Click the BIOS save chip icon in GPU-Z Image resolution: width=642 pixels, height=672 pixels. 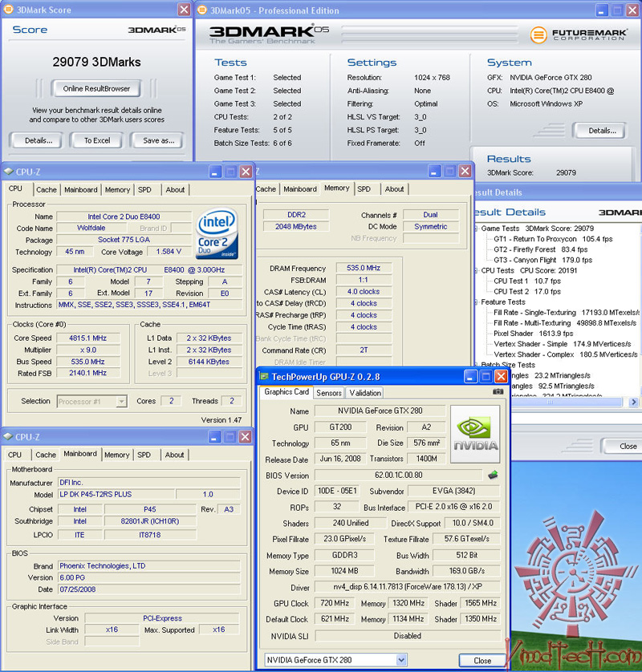point(494,475)
